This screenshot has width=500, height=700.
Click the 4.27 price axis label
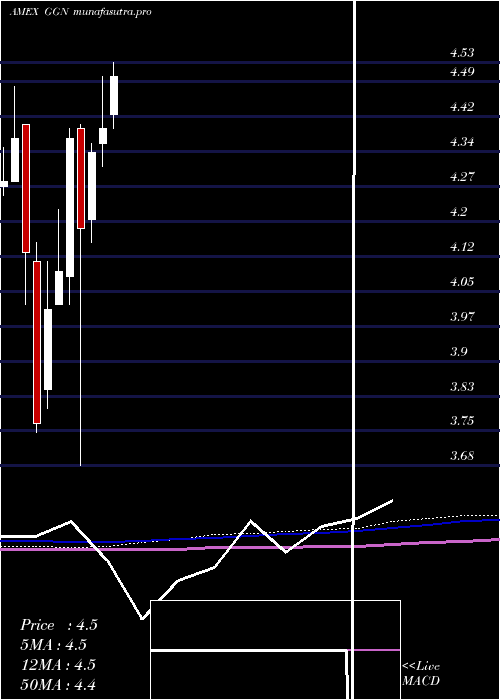[x=462, y=177]
